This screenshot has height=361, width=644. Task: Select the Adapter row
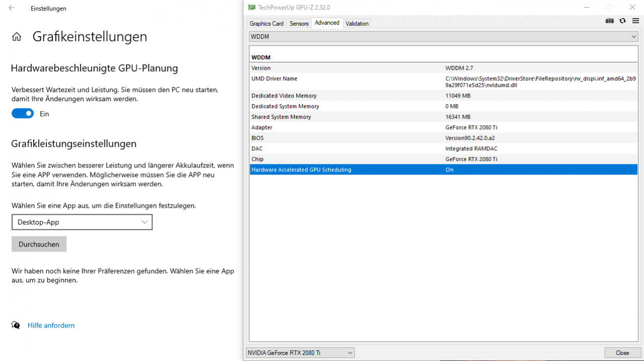pos(443,127)
